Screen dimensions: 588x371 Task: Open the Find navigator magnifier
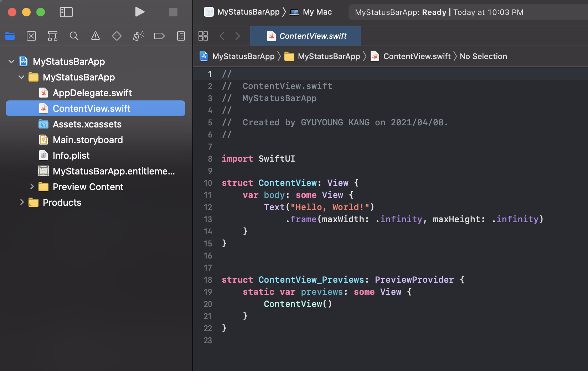pyautogui.click(x=74, y=36)
